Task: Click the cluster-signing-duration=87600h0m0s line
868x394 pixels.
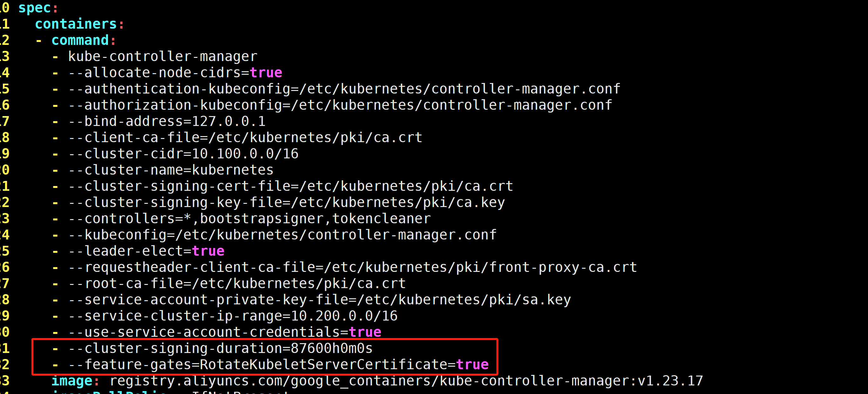Action: (x=220, y=349)
